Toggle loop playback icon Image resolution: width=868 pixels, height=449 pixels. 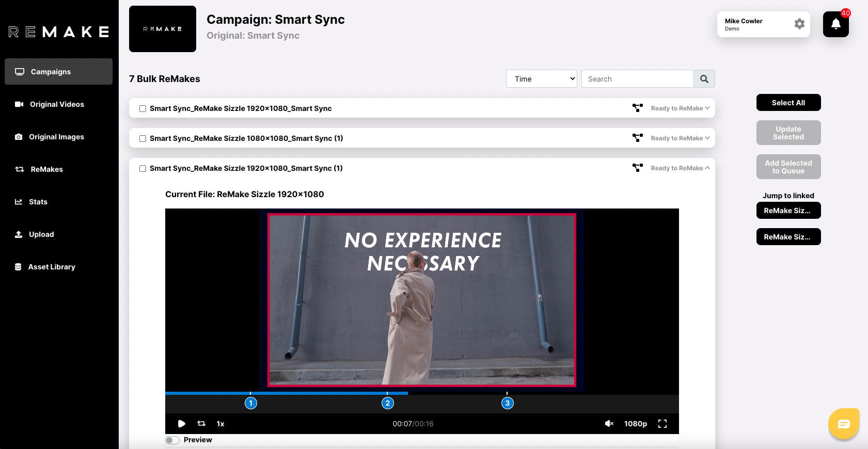201,424
